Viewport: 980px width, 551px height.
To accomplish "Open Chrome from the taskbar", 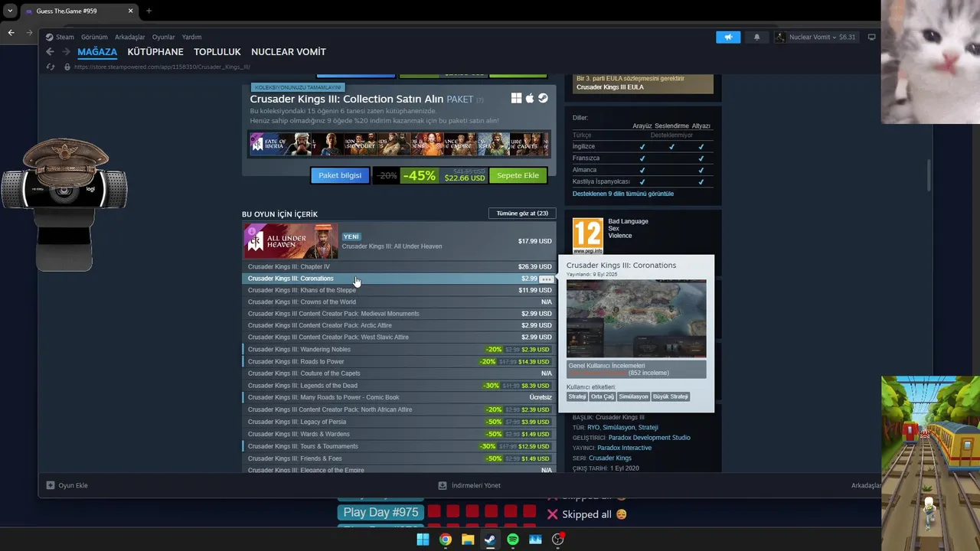I will (445, 540).
